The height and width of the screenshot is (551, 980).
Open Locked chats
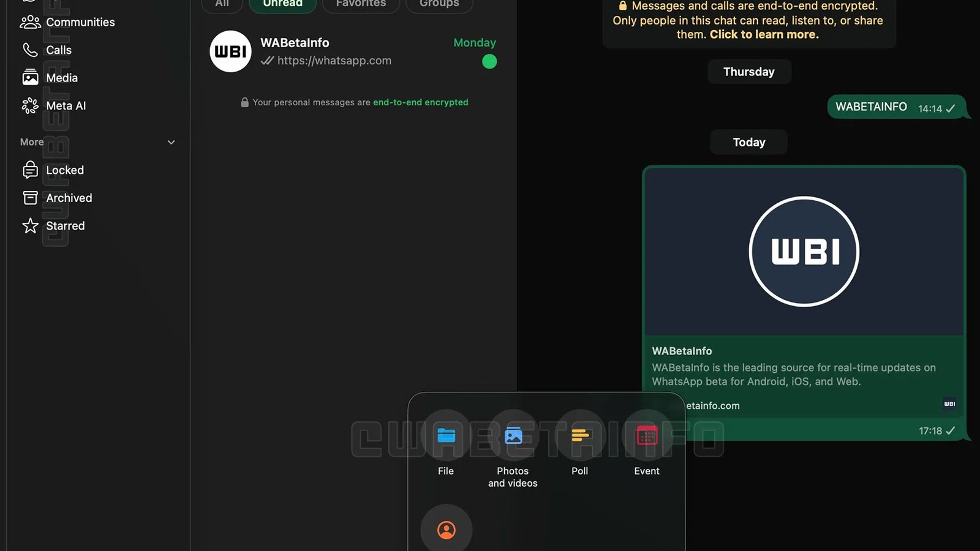click(53, 170)
